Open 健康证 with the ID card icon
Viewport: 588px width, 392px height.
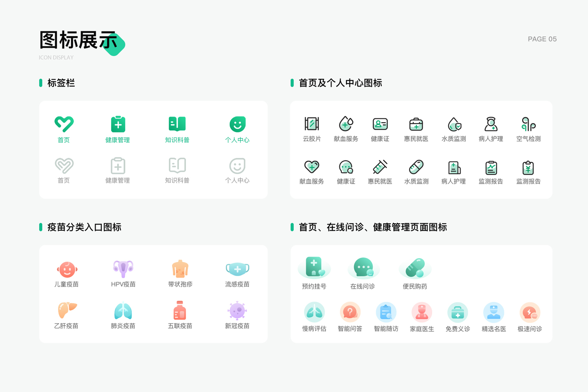point(380,124)
